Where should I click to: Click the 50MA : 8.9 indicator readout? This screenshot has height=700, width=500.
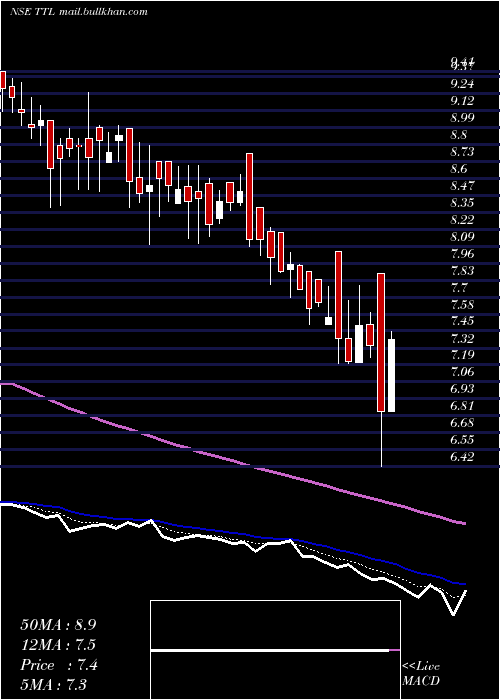pyautogui.click(x=58, y=625)
